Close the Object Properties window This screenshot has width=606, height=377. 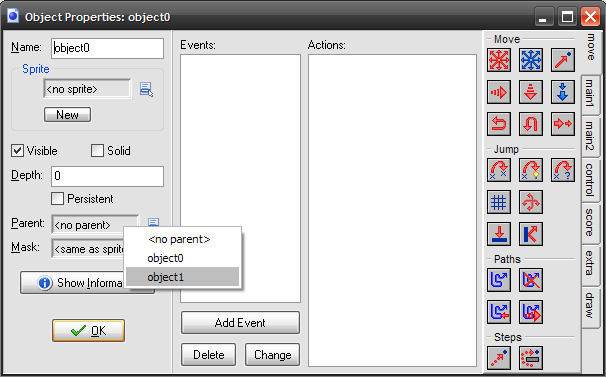pos(590,17)
